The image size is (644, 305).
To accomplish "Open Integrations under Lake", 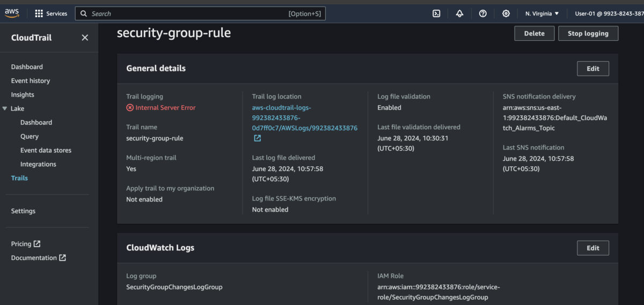I will point(38,165).
